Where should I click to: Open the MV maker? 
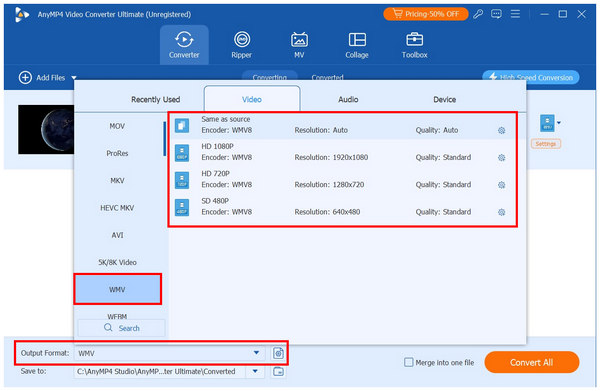[299, 45]
